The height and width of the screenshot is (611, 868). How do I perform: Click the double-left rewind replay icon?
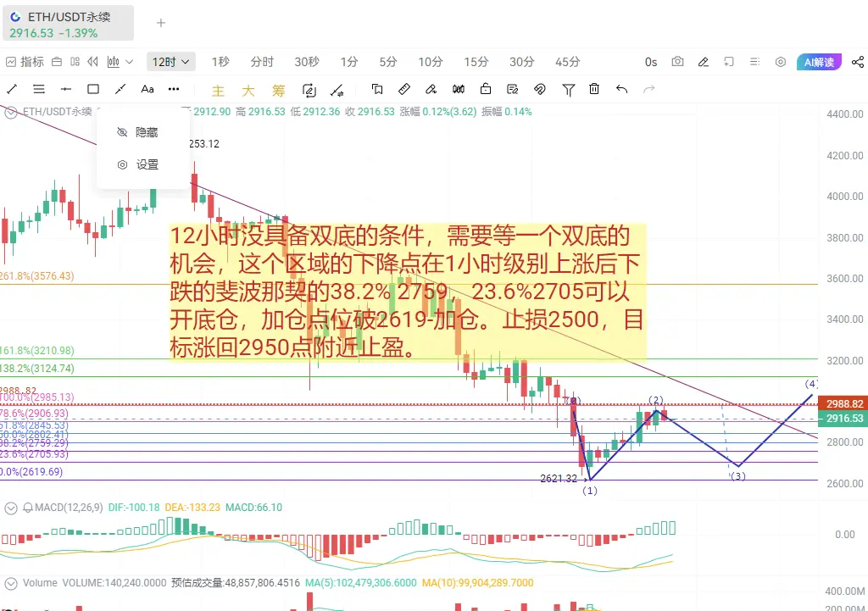click(93, 62)
